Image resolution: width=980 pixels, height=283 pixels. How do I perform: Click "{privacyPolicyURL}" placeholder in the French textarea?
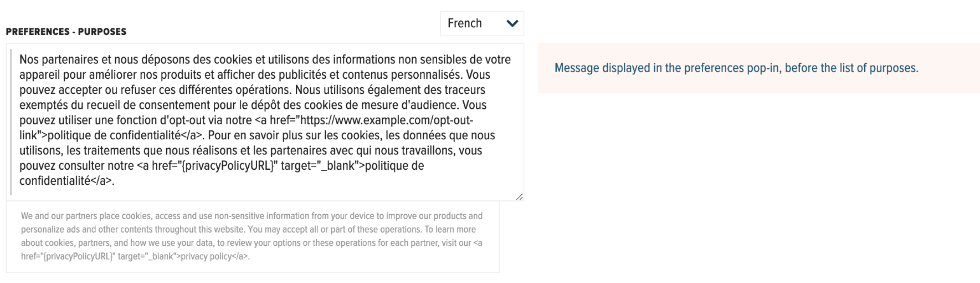tap(228, 166)
